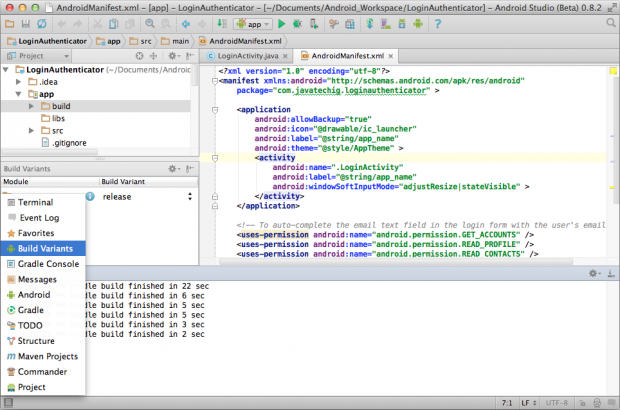Click the Find magnifier icon
The height and width of the screenshot is (410, 620).
click(x=150, y=24)
